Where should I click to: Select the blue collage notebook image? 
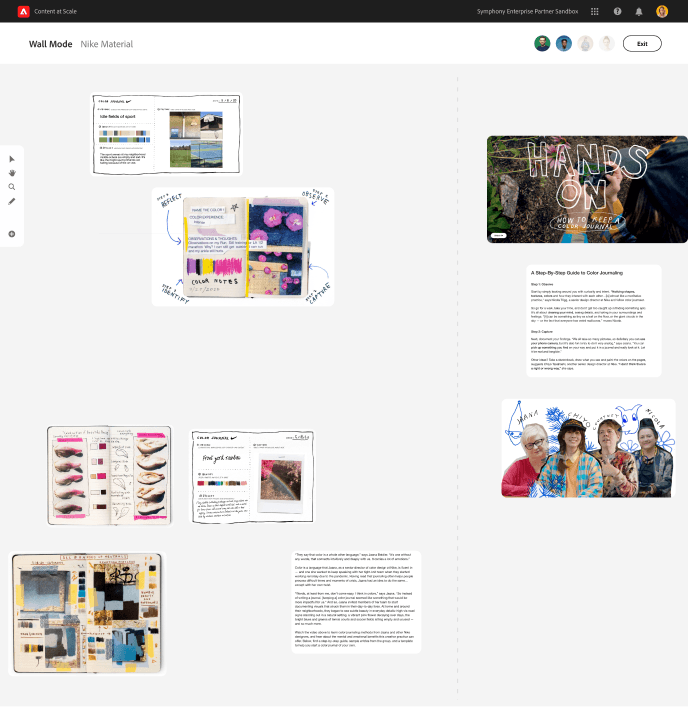coord(87,614)
